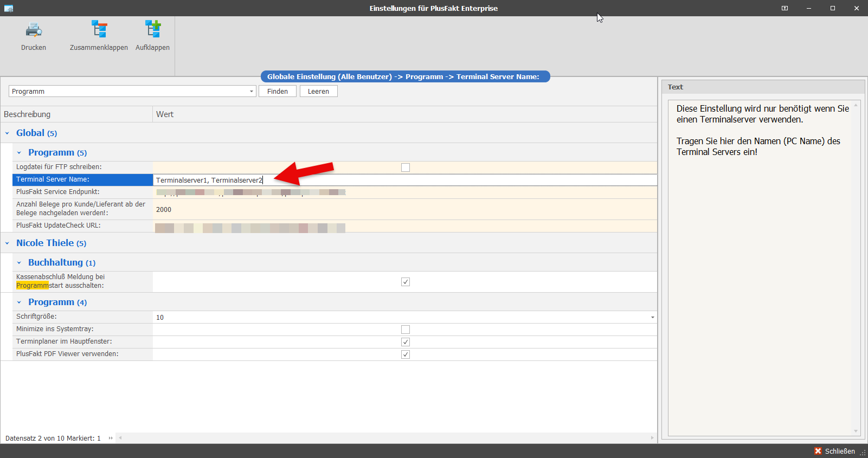Click the Text panel header

[x=763, y=87]
